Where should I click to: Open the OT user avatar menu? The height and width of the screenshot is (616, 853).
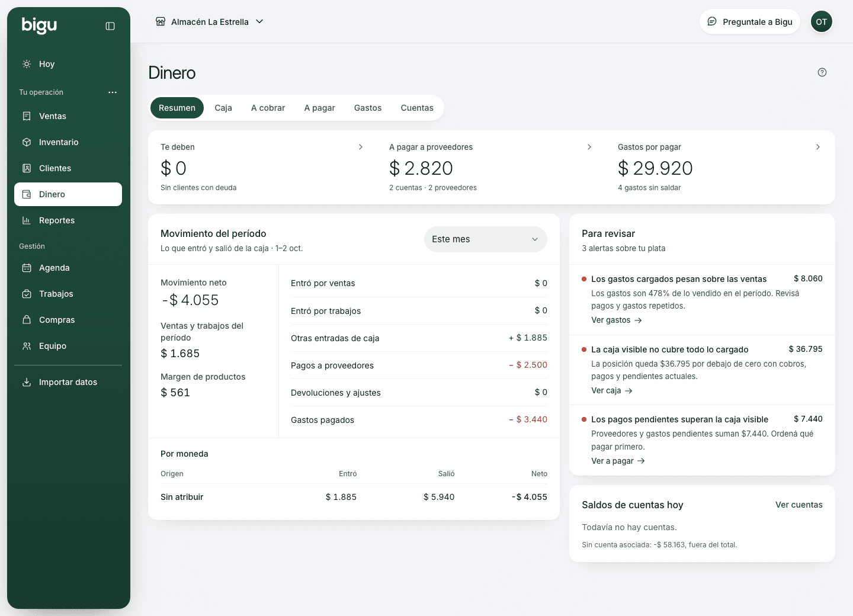pos(822,21)
